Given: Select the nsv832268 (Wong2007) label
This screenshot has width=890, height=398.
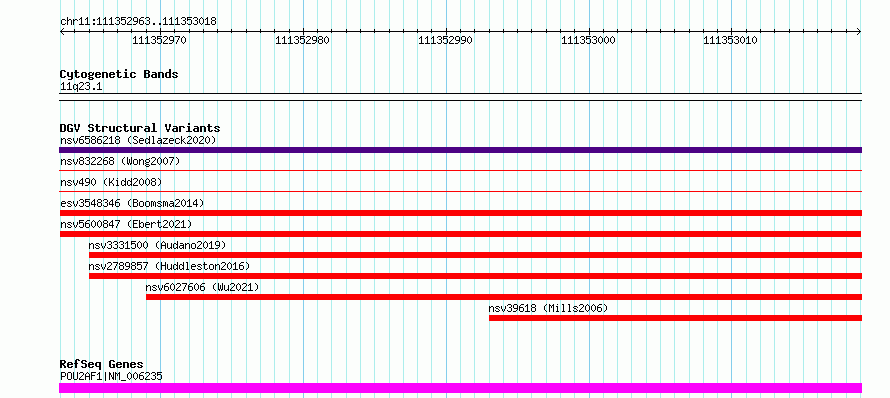Looking at the screenshot, I should point(120,161).
